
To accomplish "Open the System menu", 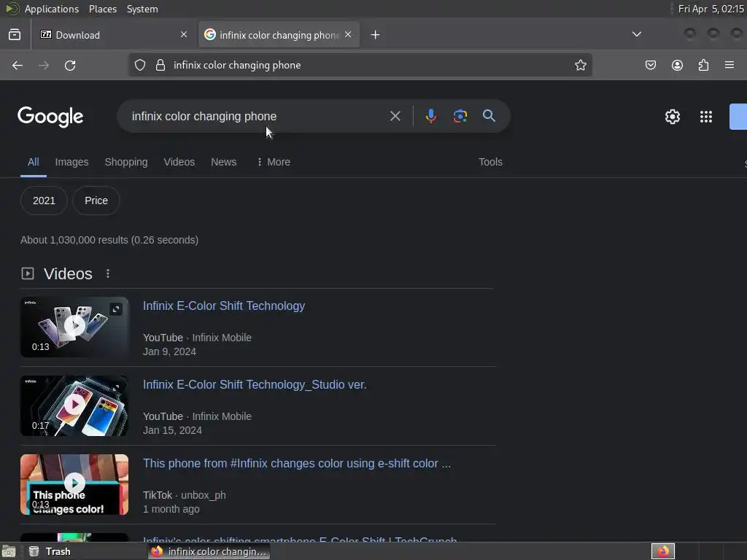I will click(142, 9).
